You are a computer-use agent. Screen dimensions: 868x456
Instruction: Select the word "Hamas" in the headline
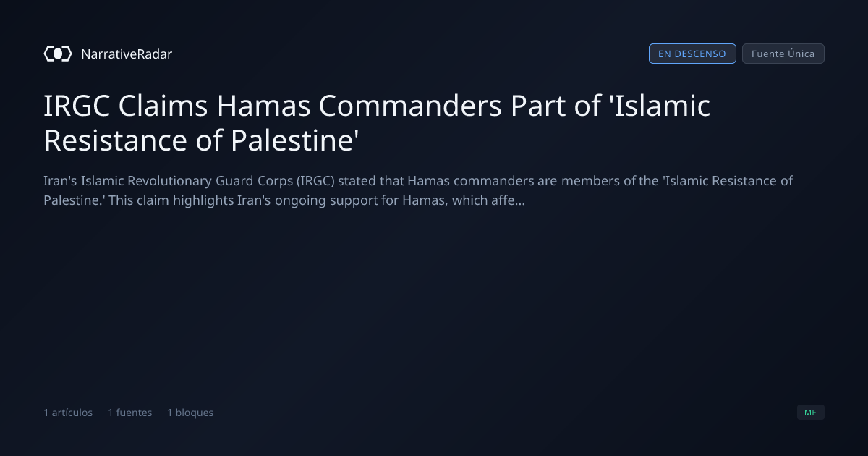263,106
